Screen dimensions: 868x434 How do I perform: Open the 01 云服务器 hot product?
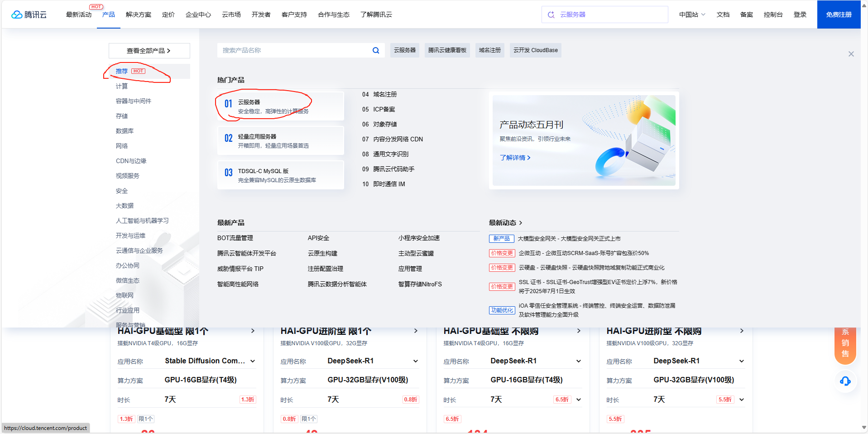[x=281, y=106]
